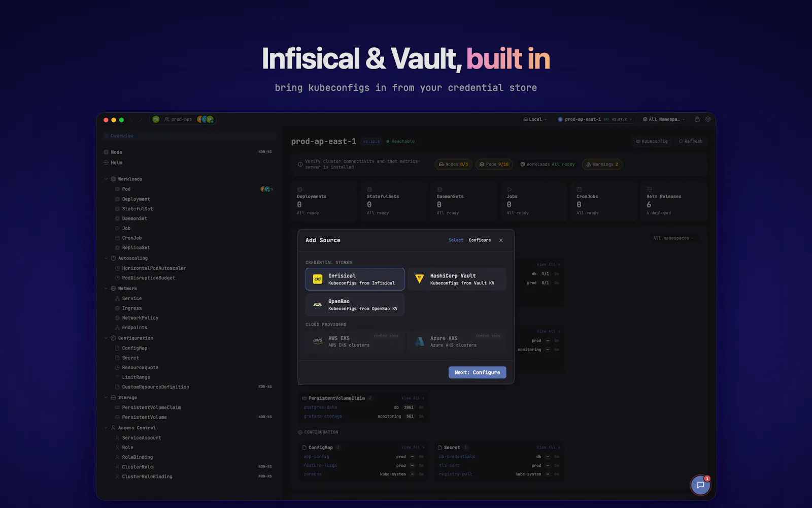Open the settings gear in the title bar
The image size is (812, 508).
click(x=708, y=119)
